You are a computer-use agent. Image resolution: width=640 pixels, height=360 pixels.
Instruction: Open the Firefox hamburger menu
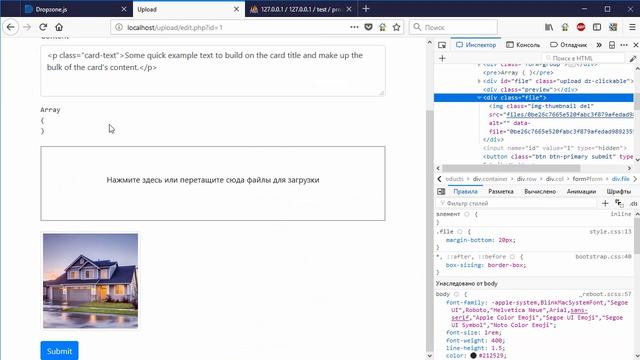pos(632,27)
